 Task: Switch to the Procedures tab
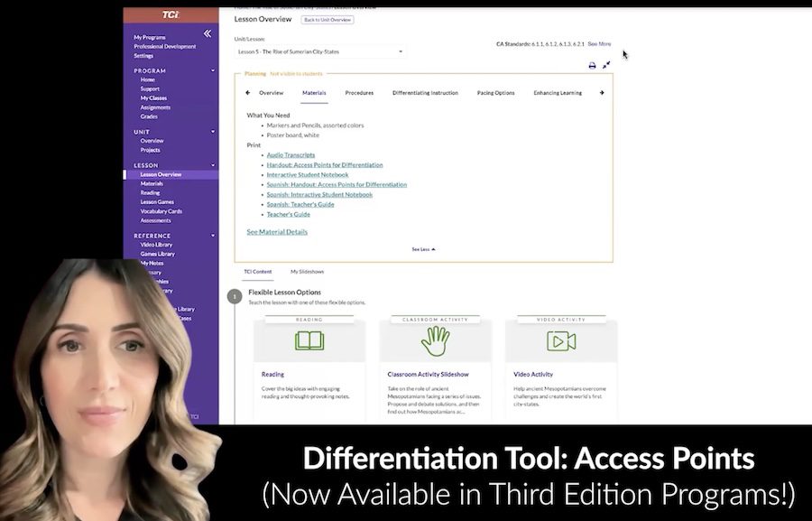[359, 93]
